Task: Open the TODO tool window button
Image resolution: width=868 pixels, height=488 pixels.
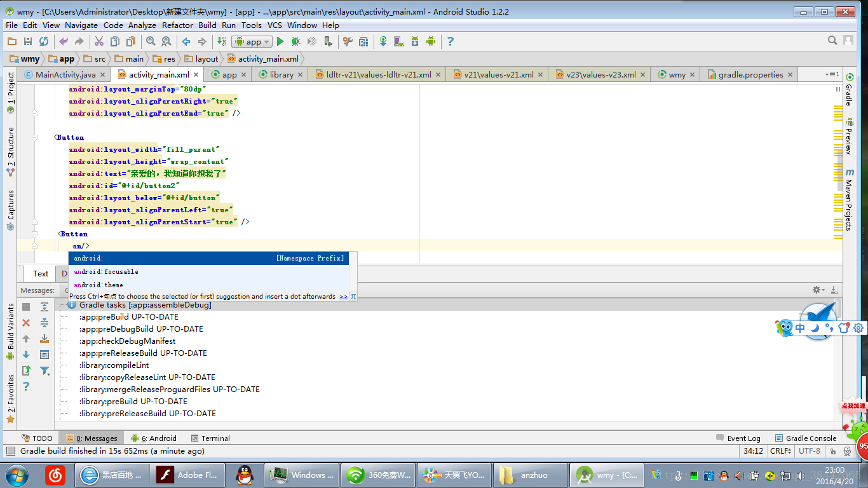Action: click(37, 438)
